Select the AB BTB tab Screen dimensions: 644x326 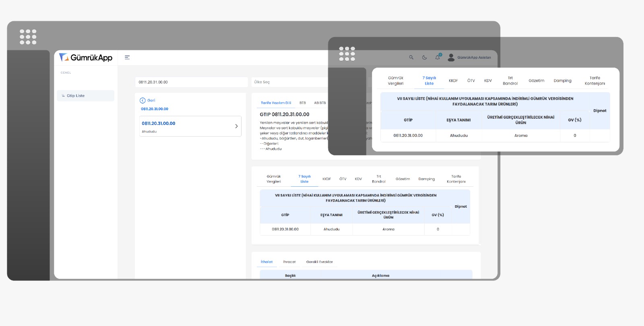[x=320, y=103]
